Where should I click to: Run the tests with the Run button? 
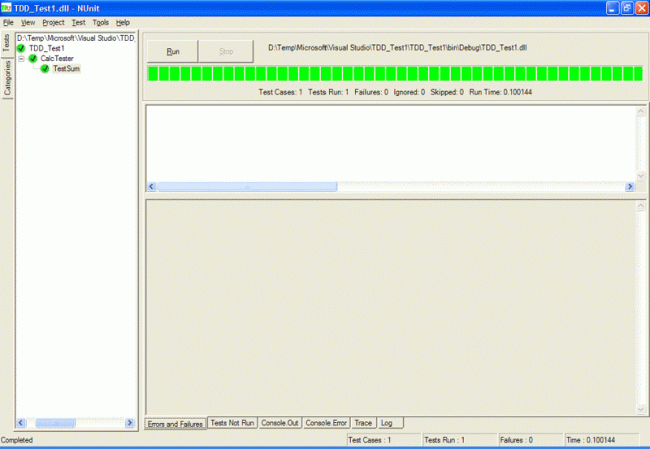tap(173, 51)
